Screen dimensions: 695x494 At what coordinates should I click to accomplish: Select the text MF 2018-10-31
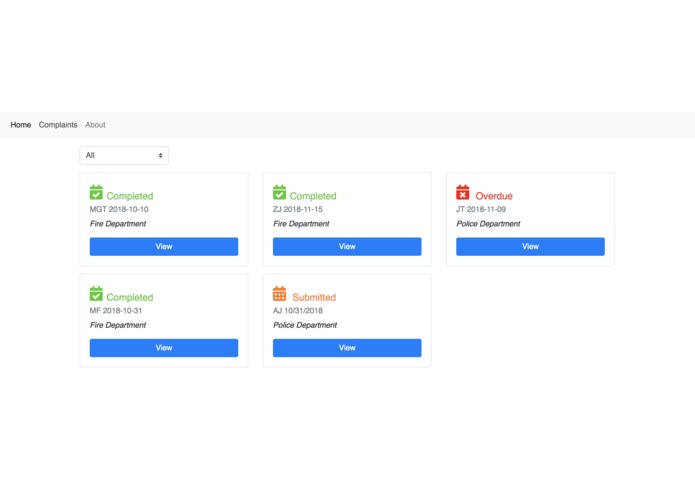click(116, 311)
